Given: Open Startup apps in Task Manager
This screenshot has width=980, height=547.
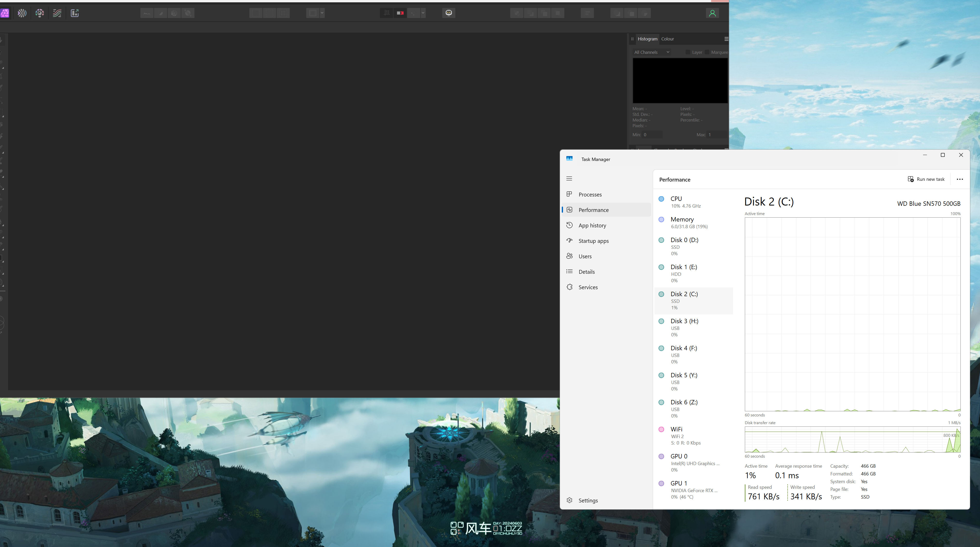Looking at the screenshot, I should pos(606,241).
